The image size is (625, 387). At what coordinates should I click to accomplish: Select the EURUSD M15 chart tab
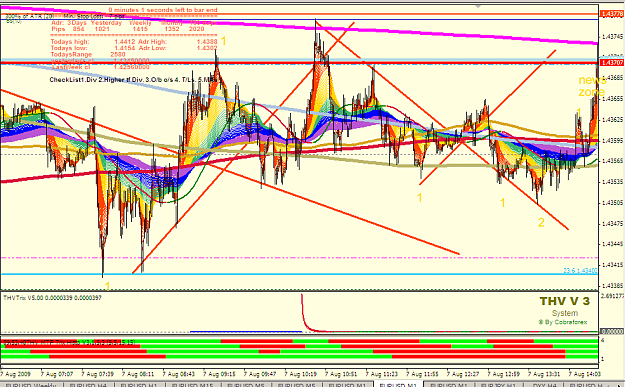click(193, 385)
